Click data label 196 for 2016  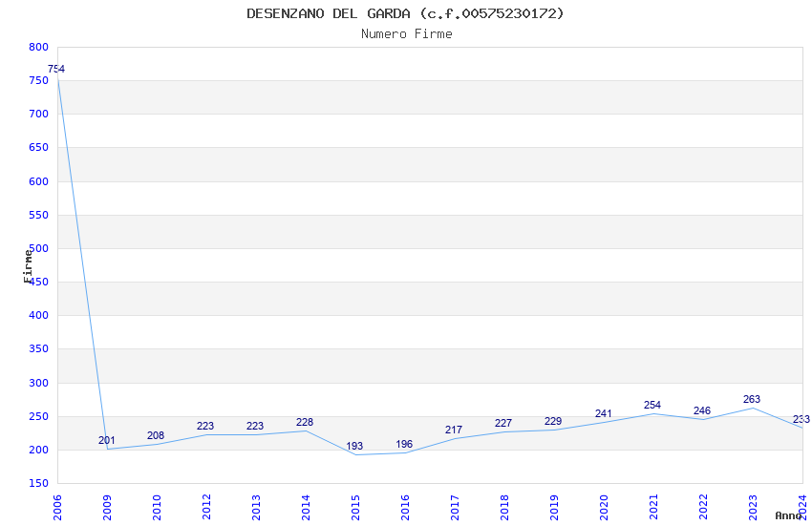[404, 444]
